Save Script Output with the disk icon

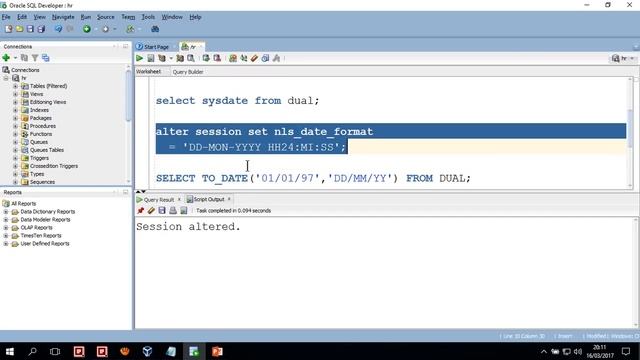point(162,211)
